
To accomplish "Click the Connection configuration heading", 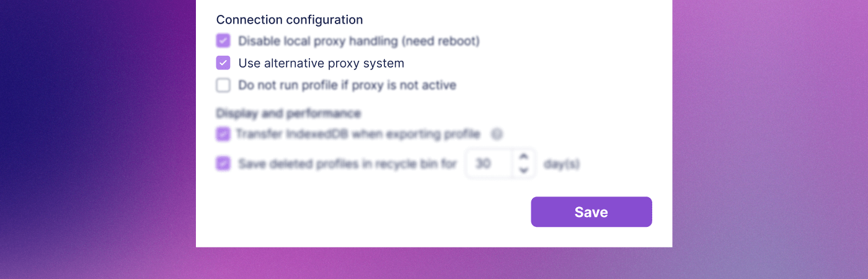I will pos(290,20).
